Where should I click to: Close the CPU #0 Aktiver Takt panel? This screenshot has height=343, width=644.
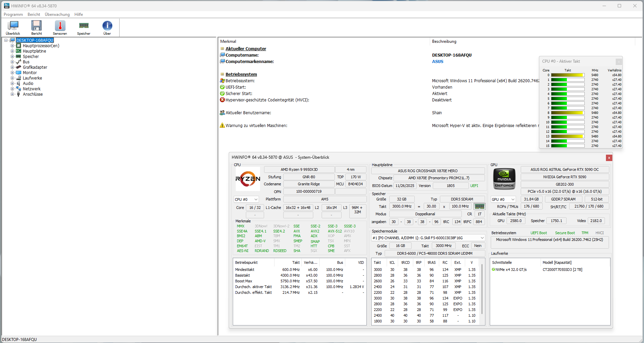(619, 62)
